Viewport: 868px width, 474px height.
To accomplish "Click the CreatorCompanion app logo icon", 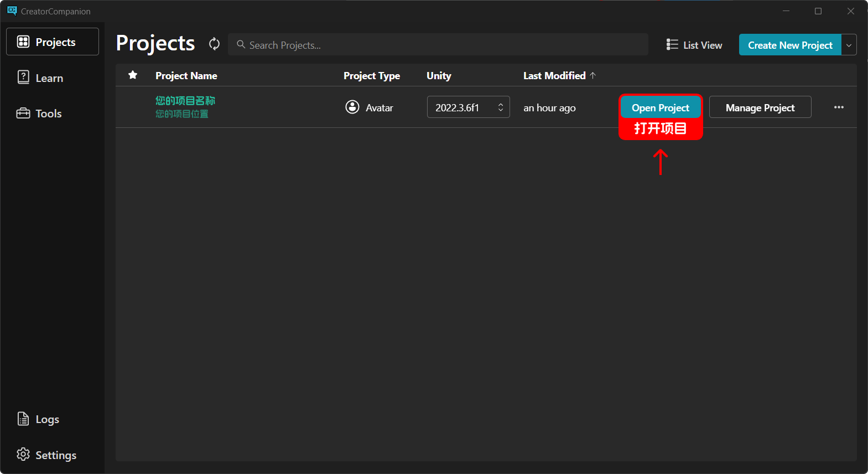I will coord(12,11).
